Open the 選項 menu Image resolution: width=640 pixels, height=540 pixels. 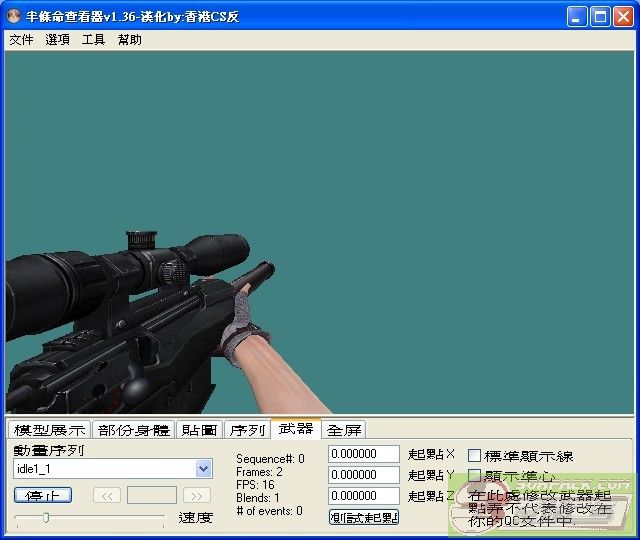57,40
